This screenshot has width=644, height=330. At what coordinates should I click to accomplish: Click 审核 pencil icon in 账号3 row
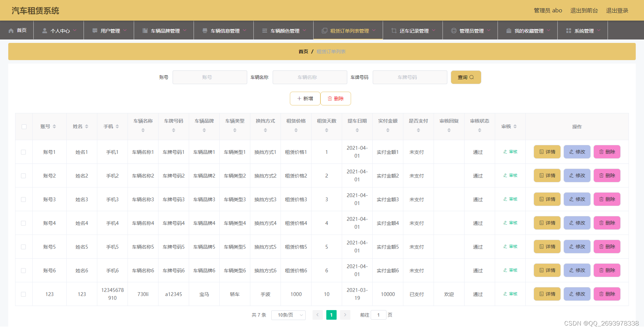click(505, 199)
